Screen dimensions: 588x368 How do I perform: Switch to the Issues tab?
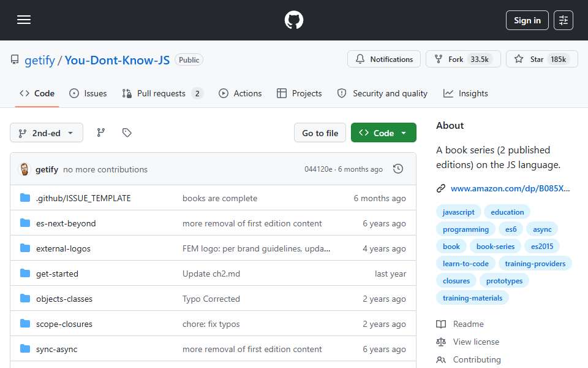coord(88,93)
